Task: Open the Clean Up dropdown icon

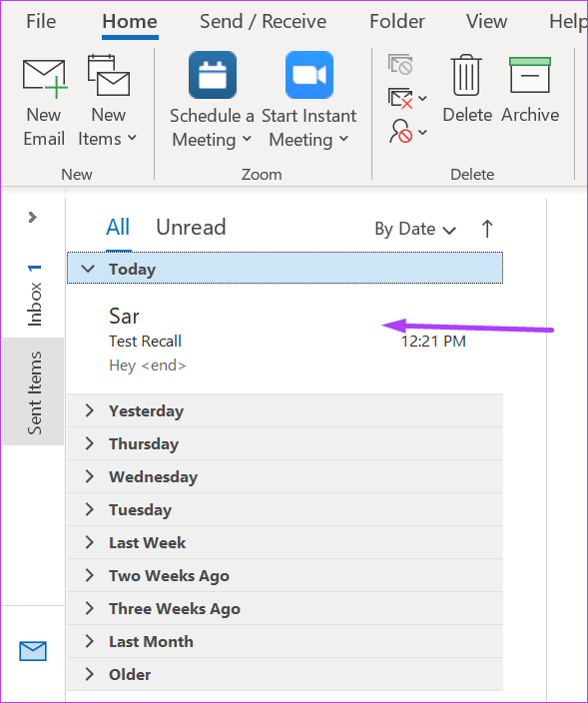Action: click(x=407, y=98)
